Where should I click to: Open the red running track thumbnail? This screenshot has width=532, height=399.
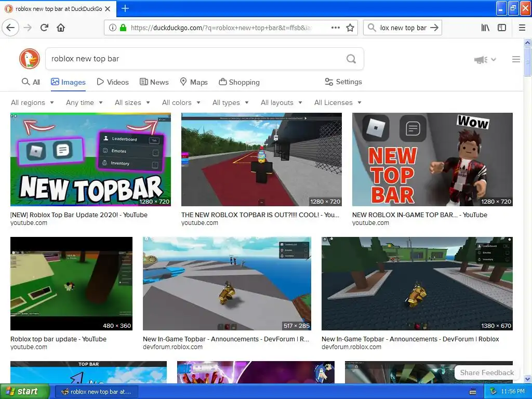pos(261,159)
